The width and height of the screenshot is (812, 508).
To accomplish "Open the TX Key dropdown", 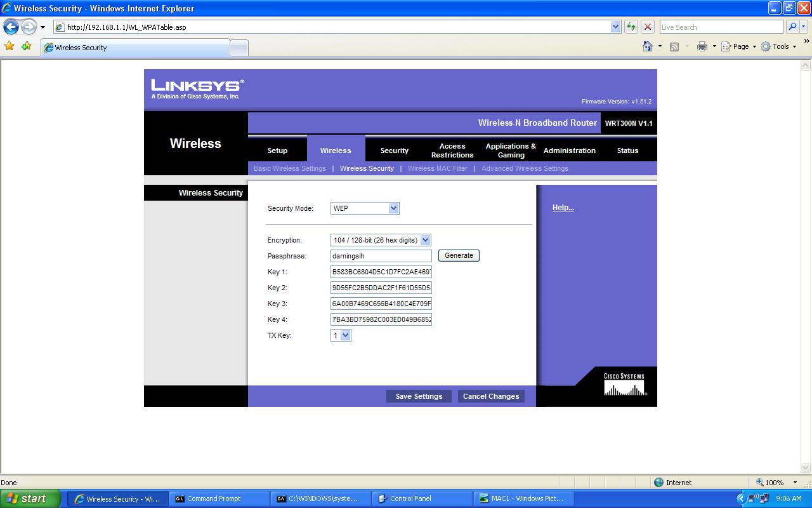I will 341,335.
